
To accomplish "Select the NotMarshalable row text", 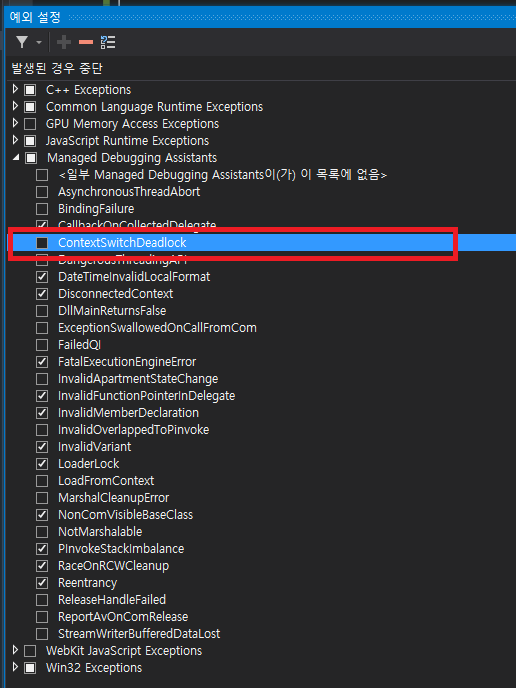I will point(100,531).
